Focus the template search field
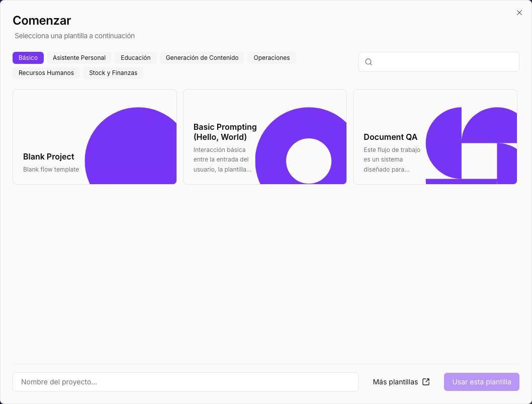 (x=438, y=62)
